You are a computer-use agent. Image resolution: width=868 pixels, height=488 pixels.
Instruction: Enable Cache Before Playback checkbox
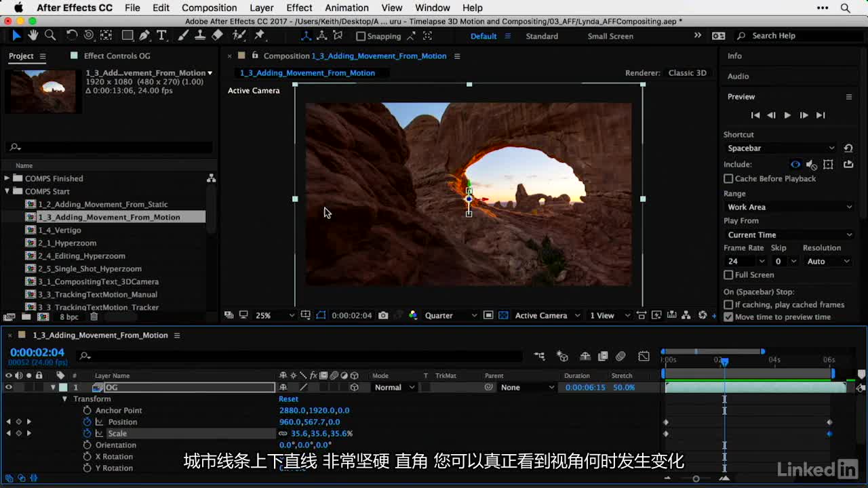click(x=728, y=178)
